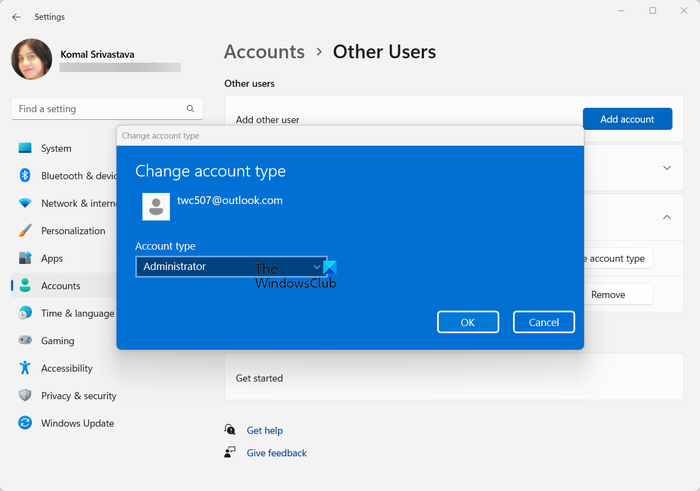Click the Change account type button behind dialog
The height and width of the screenshot is (491, 700).
tap(618, 258)
